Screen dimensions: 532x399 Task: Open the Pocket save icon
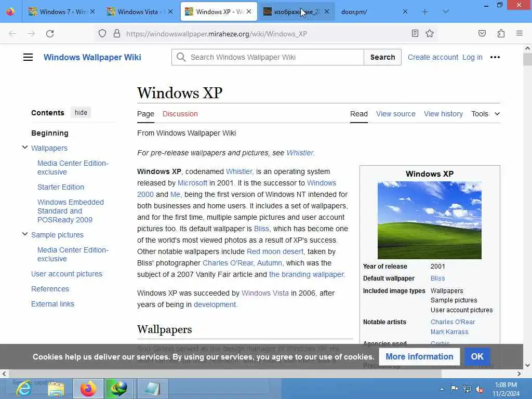(x=482, y=33)
